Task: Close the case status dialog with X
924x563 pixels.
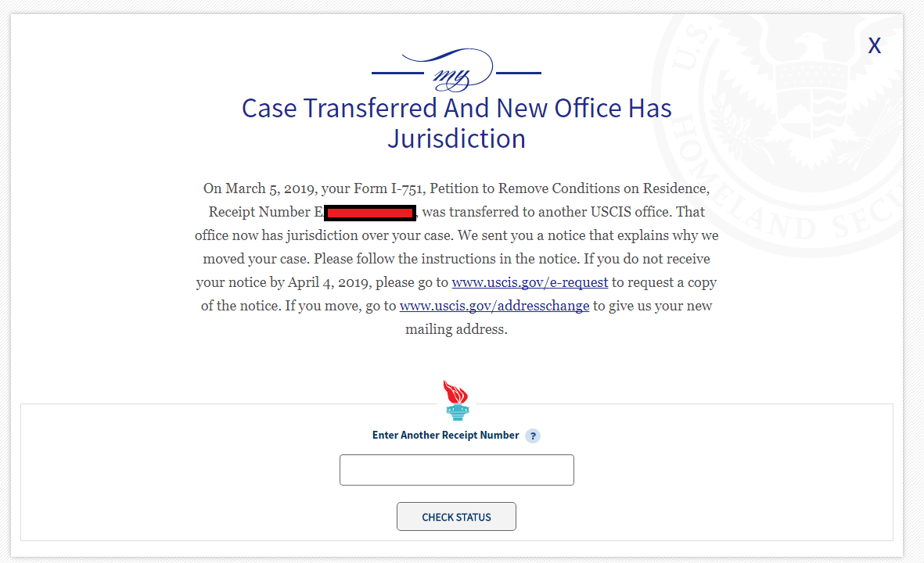Action: pyautogui.click(x=875, y=45)
